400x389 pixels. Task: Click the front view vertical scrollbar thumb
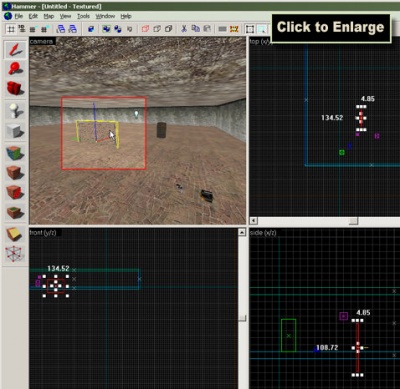click(242, 318)
